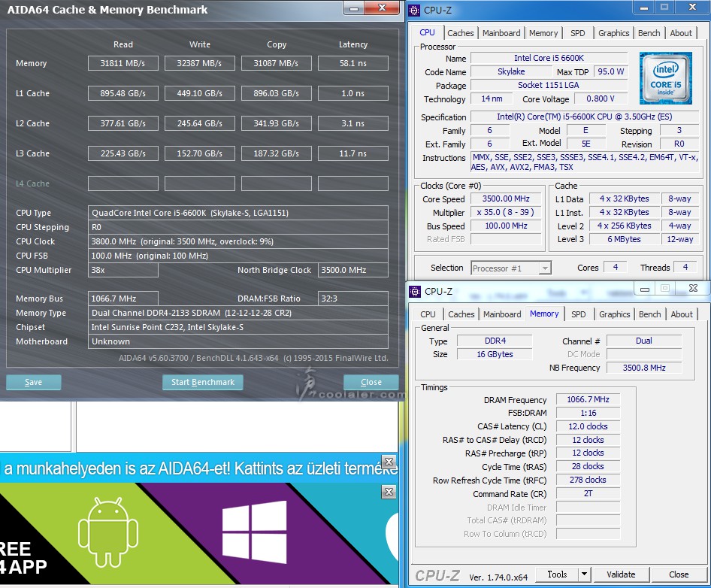Click the Memory Latency value 58.1 ns

click(352, 63)
